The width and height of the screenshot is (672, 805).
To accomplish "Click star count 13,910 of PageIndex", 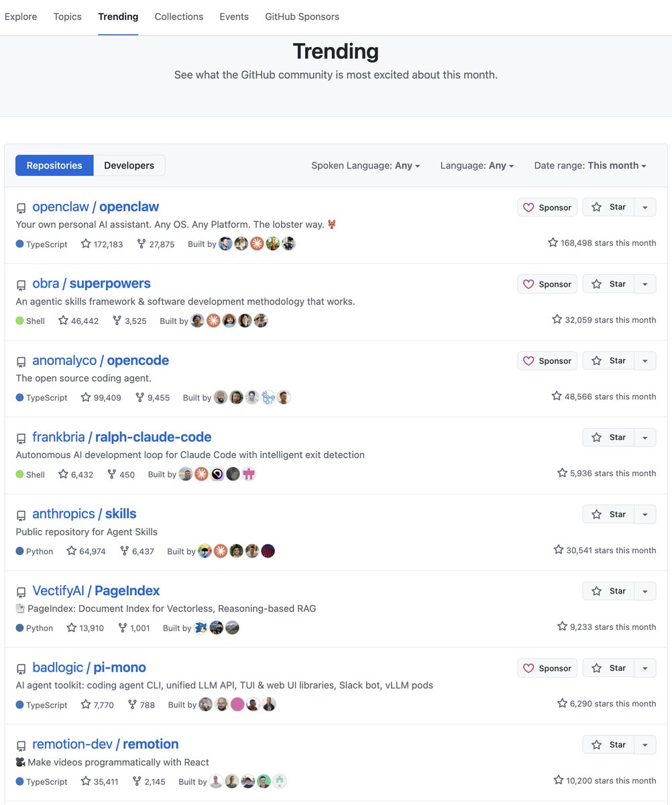I will (85, 628).
